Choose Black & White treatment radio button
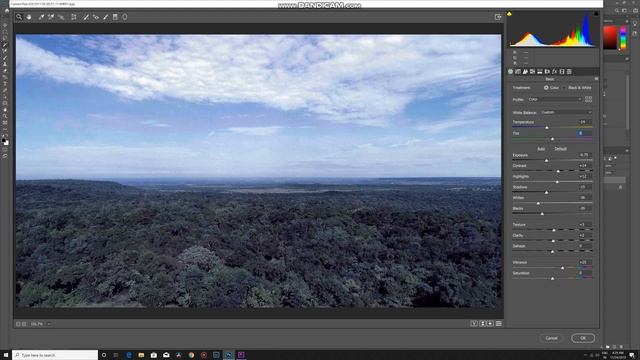Viewport: 640px width, 360px height. tap(564, 88)
